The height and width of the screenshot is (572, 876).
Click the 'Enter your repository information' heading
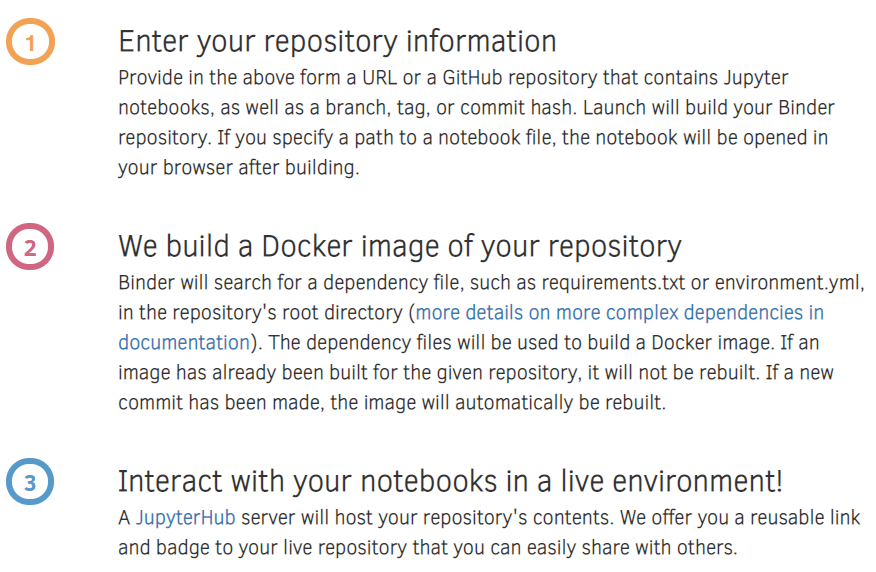tap(337, 42)
